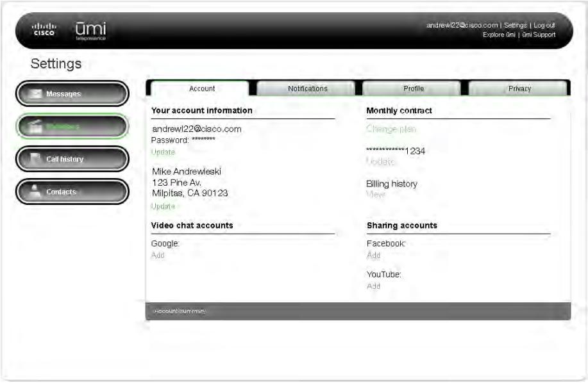
Task: Click the masked card number ending 1234
Action: [396, 151]
